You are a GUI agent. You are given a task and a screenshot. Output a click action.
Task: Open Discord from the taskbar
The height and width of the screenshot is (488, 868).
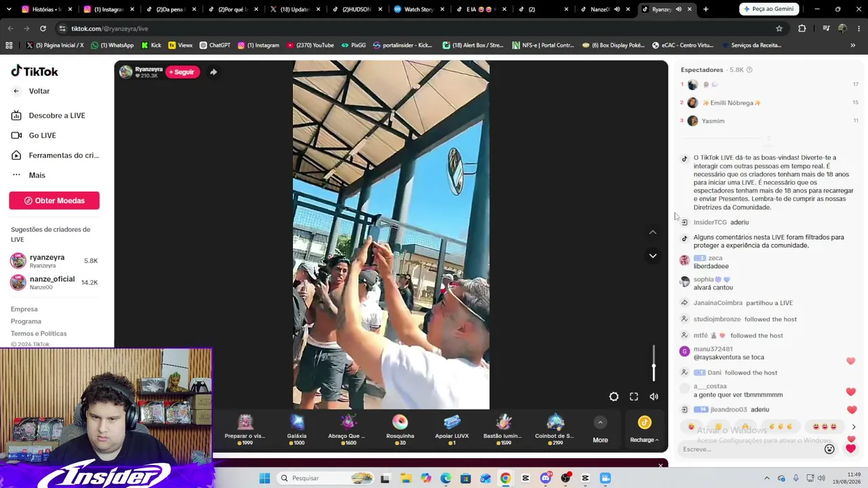545,479
